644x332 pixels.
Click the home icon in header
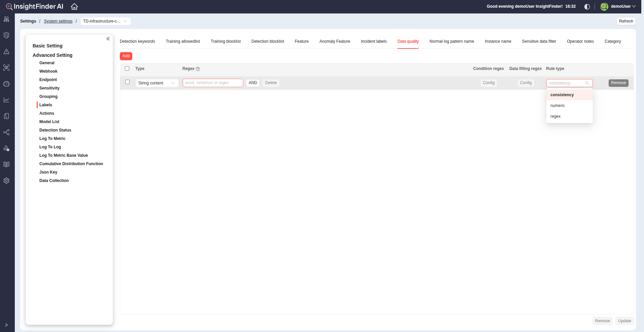coord(74,7)
